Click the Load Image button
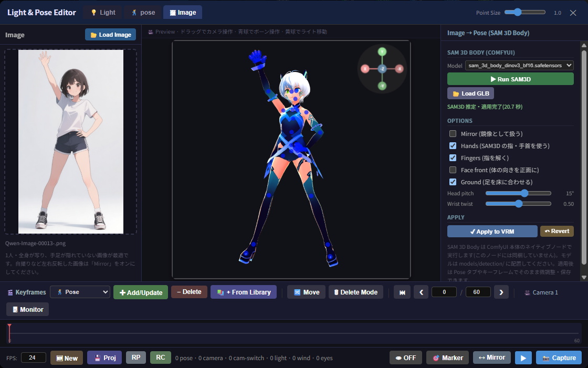Viewport: 588px width, 368px height. (111, 35)
